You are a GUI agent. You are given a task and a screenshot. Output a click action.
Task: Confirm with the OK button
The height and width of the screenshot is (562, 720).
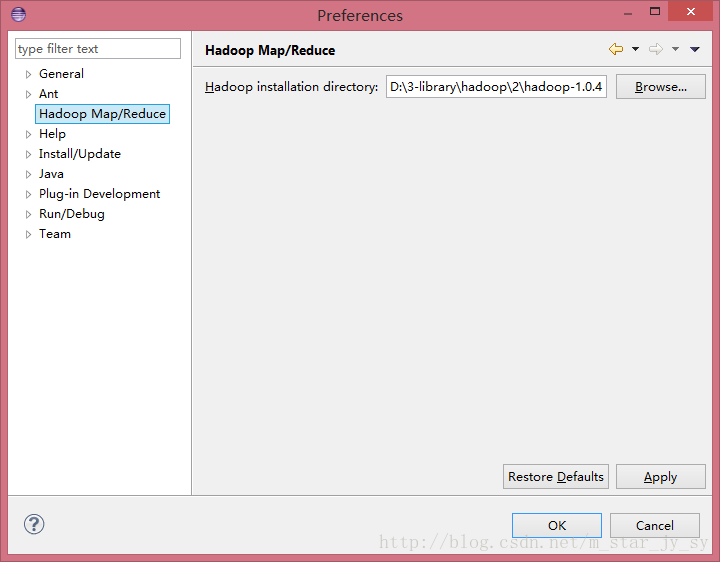click(557, 525)
